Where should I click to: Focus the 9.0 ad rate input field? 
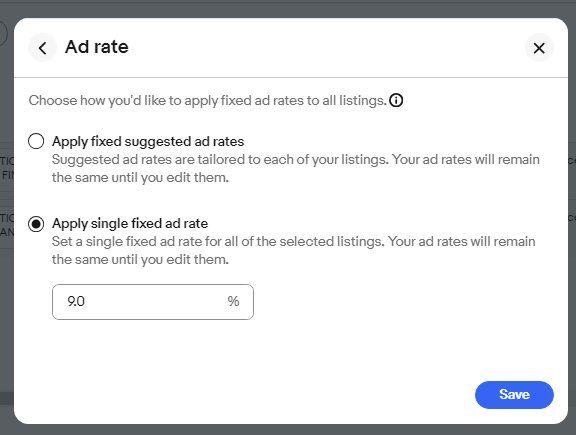click(153, 302)
